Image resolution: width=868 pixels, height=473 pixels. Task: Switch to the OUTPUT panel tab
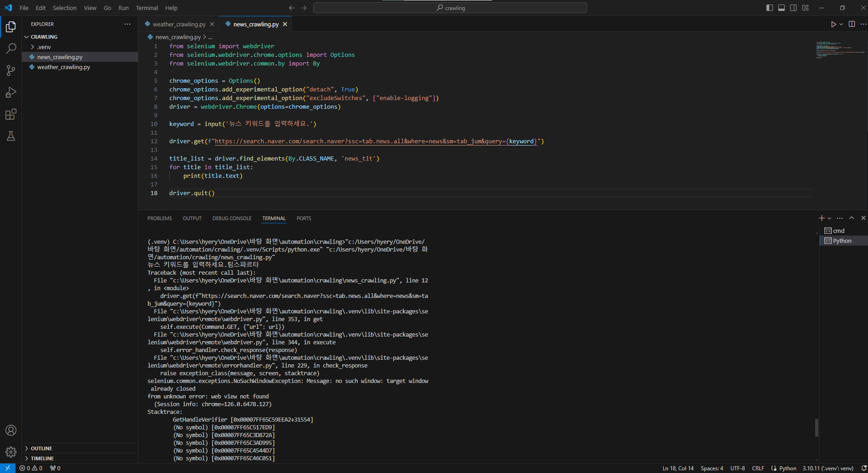[x=192, y=218]
